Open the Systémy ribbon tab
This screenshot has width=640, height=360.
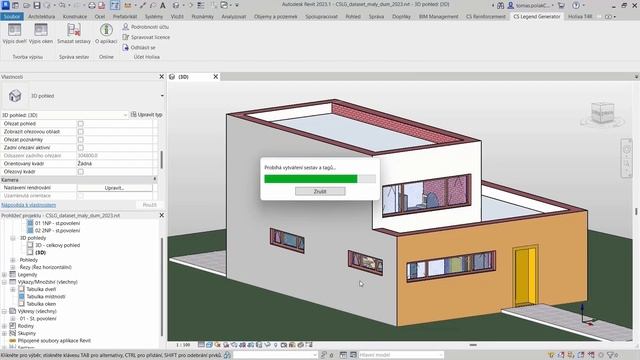[153, 17]
